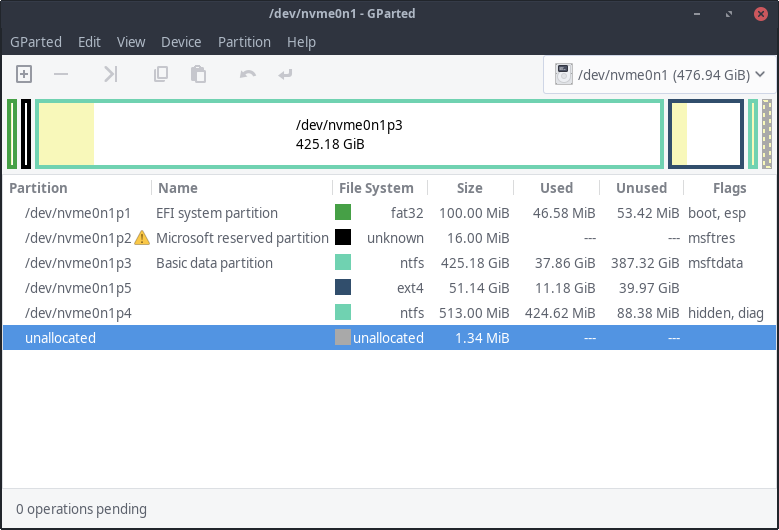Select the /dev/nvme0n1p2 row
779x530 pixels.
click(x=390, y=238)
